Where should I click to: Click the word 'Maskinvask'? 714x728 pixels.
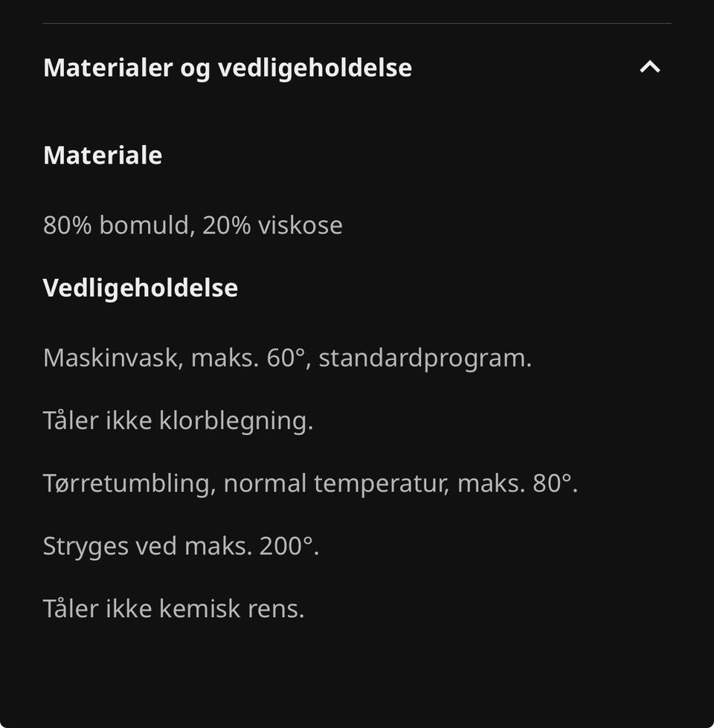tap(112, 358)
